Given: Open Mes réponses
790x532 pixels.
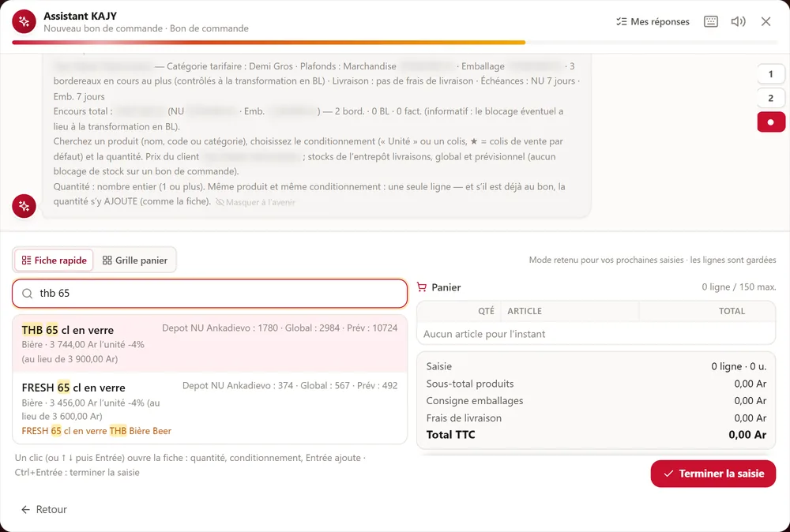Looking at the screenshot, I should point(653,21).
